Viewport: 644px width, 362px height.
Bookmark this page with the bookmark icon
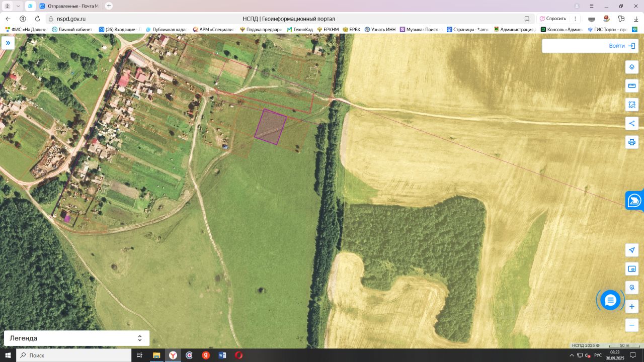527,19
